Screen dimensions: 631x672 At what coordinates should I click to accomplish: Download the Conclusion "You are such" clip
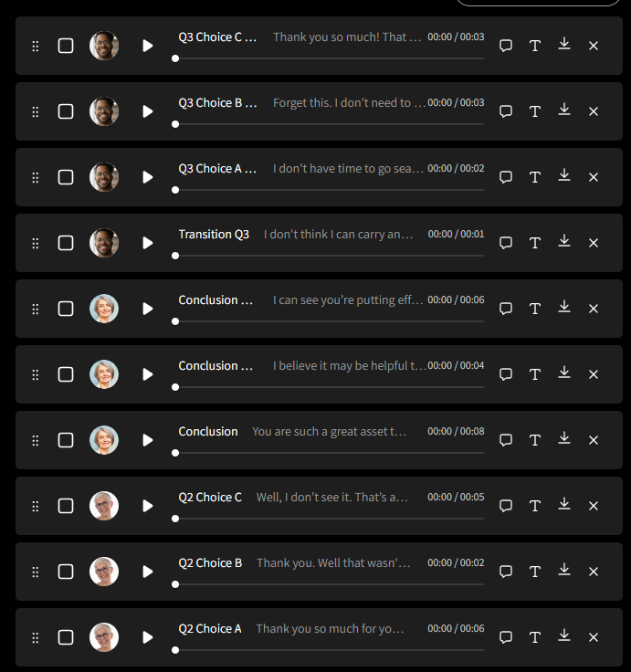pos(564,438)
